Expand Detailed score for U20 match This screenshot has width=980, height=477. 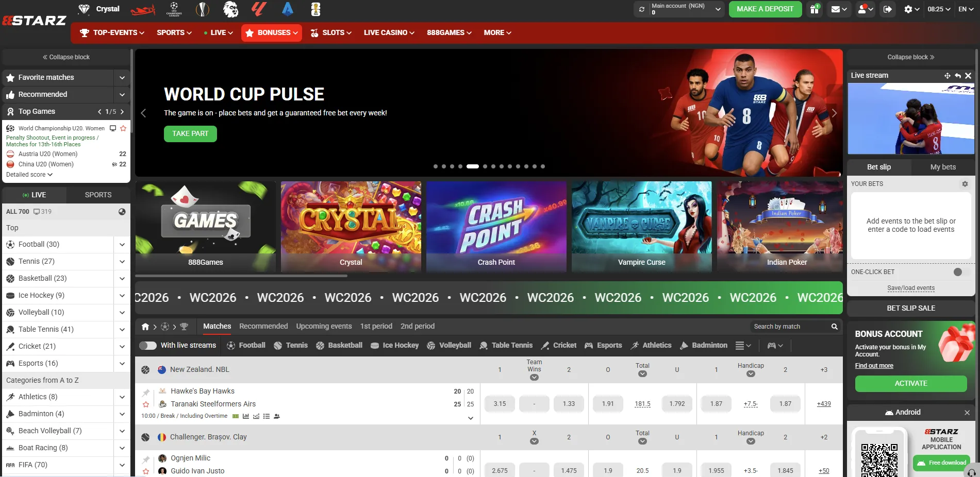click(x=29, y=175)
